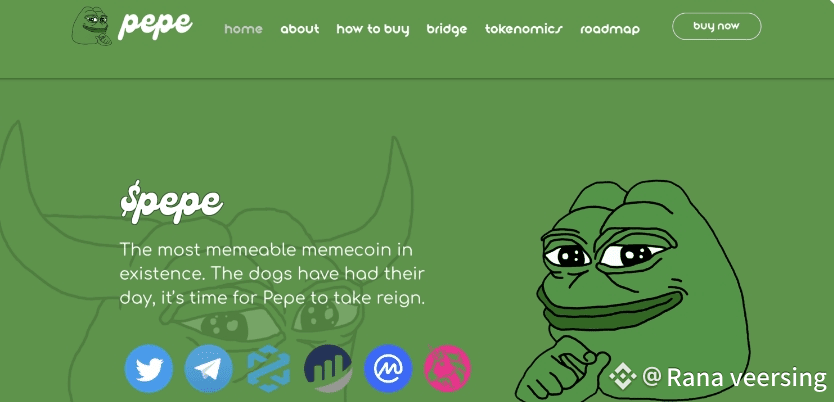Click the most memeable memecoin paragraph
Screen dimensions: 834x402
point(272,274)
